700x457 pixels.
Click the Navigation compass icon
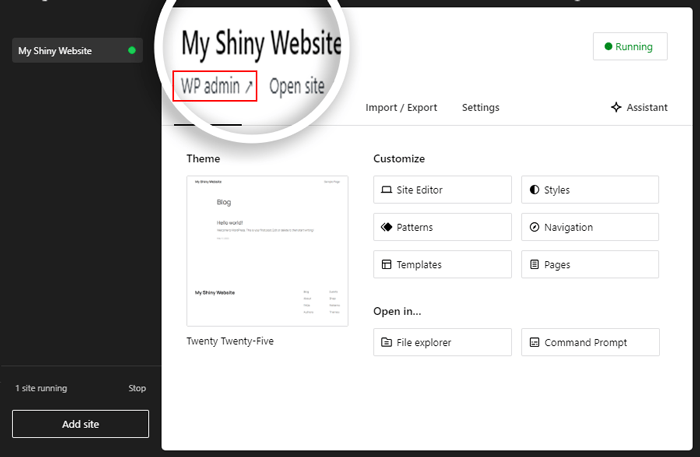[534, 227]
